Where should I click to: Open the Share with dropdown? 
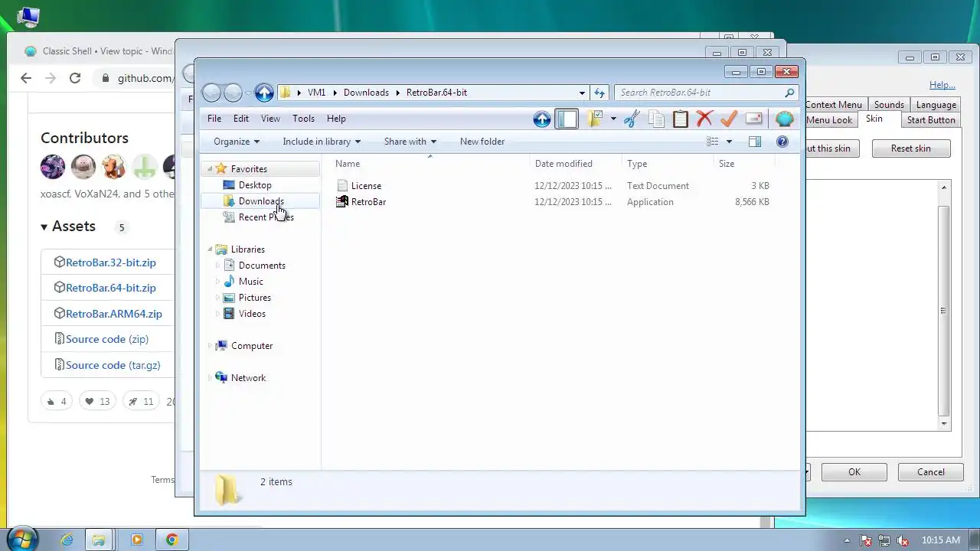(410, 142)
